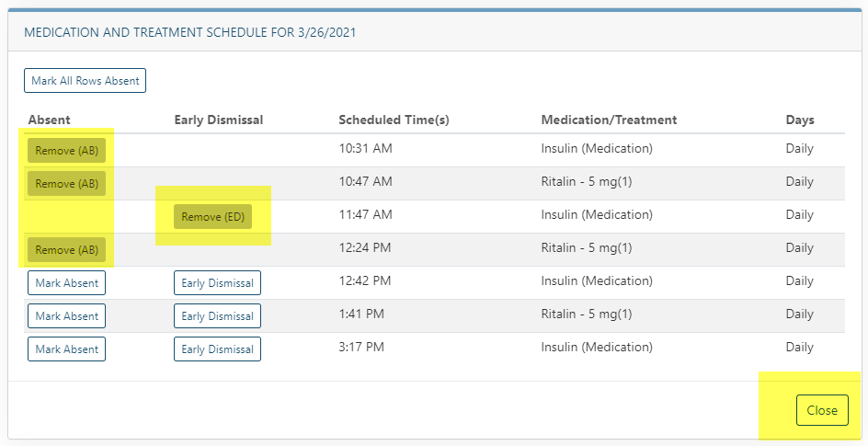Click the Days column header
868x446 pixels.
(x=799, y=120)
